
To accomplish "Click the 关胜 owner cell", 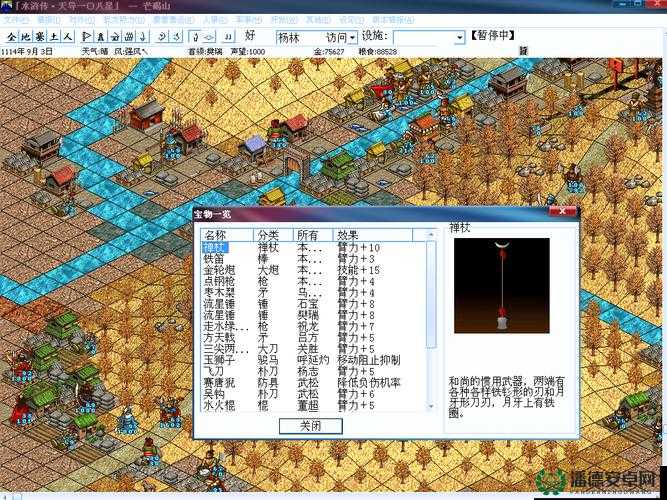I will pos(308,349).
